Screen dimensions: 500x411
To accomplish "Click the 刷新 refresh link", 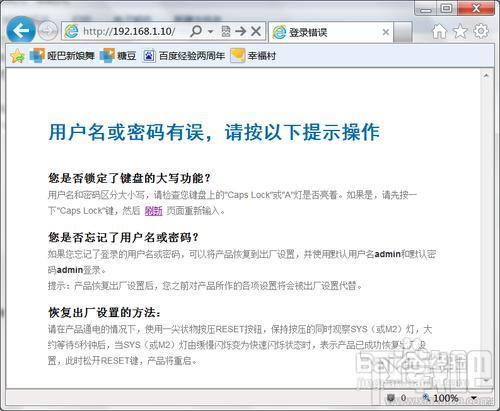I will pos(154,211).
